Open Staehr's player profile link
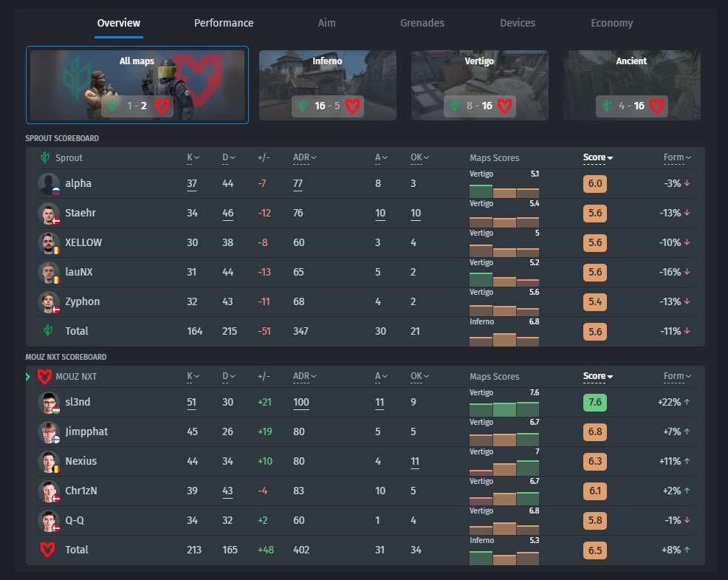728x580 pixels. pos(80,213)
